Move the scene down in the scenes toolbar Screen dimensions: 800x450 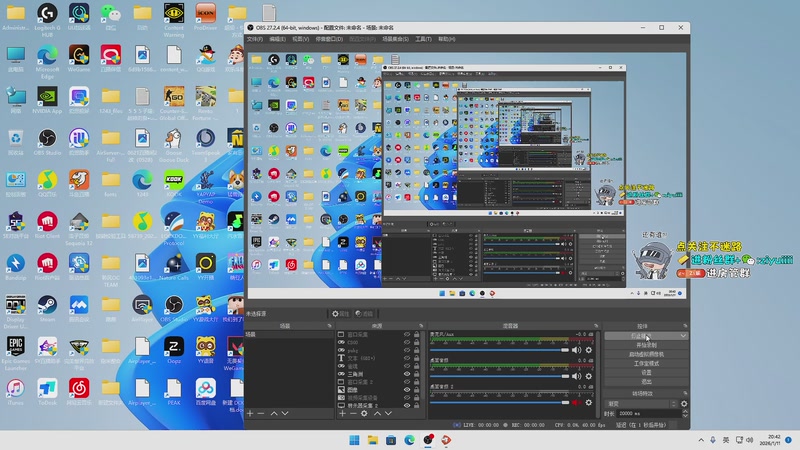click(285, 413)
